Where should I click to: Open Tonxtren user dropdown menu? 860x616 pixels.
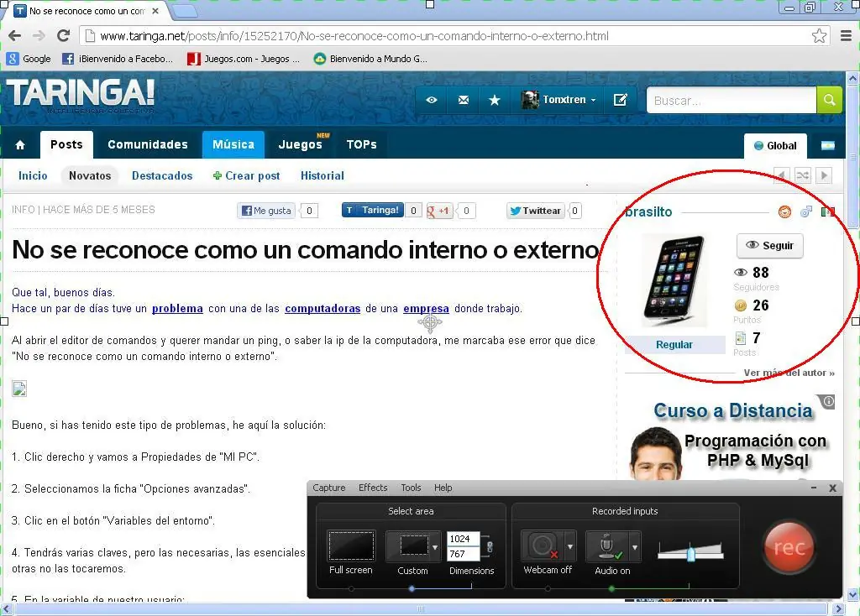coord(558,100)
